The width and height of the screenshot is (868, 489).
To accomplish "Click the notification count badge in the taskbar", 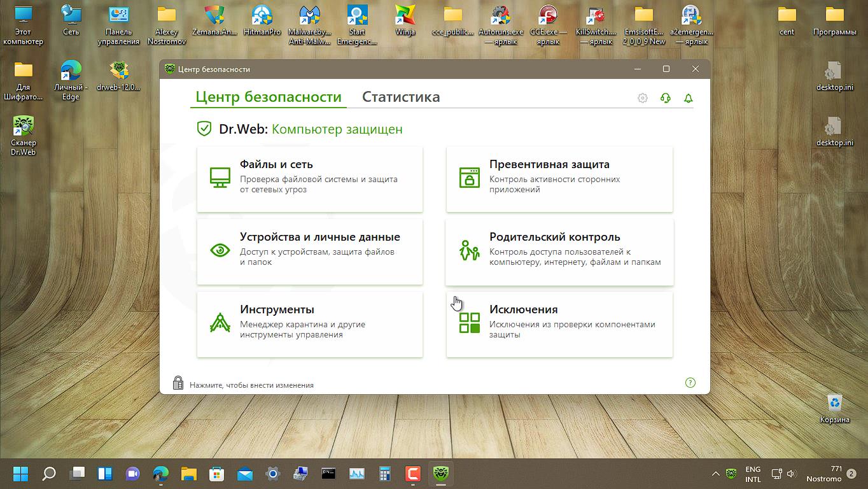I will coord(851,474).
